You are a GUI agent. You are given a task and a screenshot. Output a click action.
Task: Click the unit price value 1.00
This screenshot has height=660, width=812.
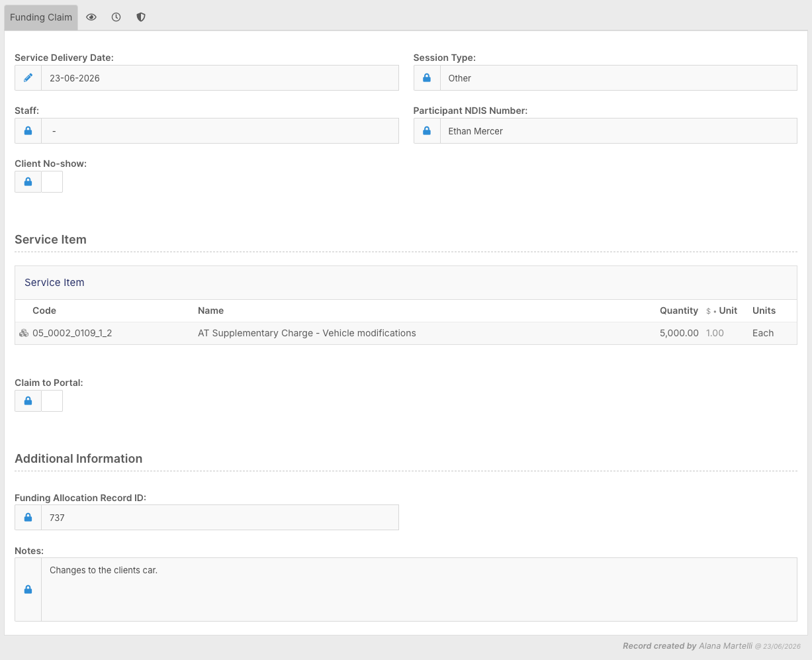(715, 333)
